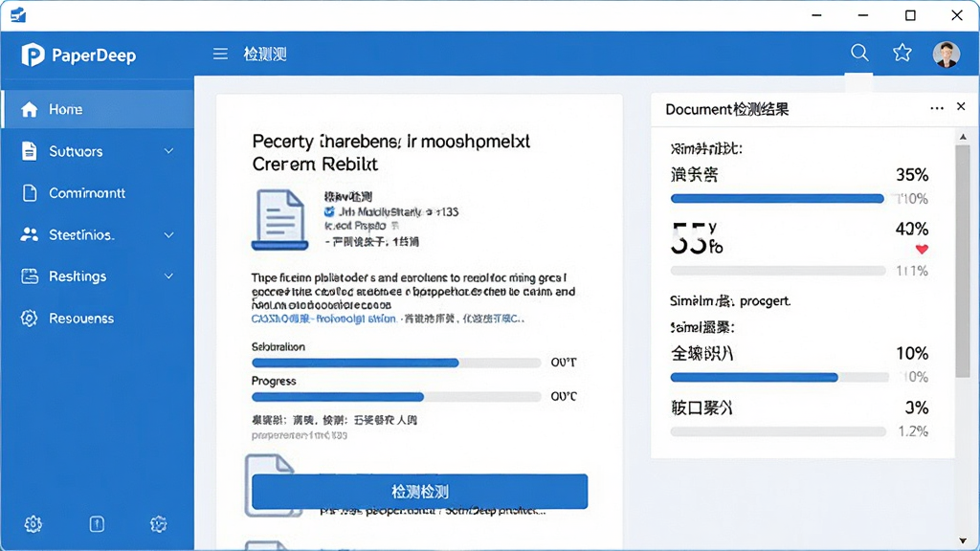Image resolution: width=980 pixels, height=551 pixels.
Task: Click the scrollbar up arrow
Action: [963, 136]
